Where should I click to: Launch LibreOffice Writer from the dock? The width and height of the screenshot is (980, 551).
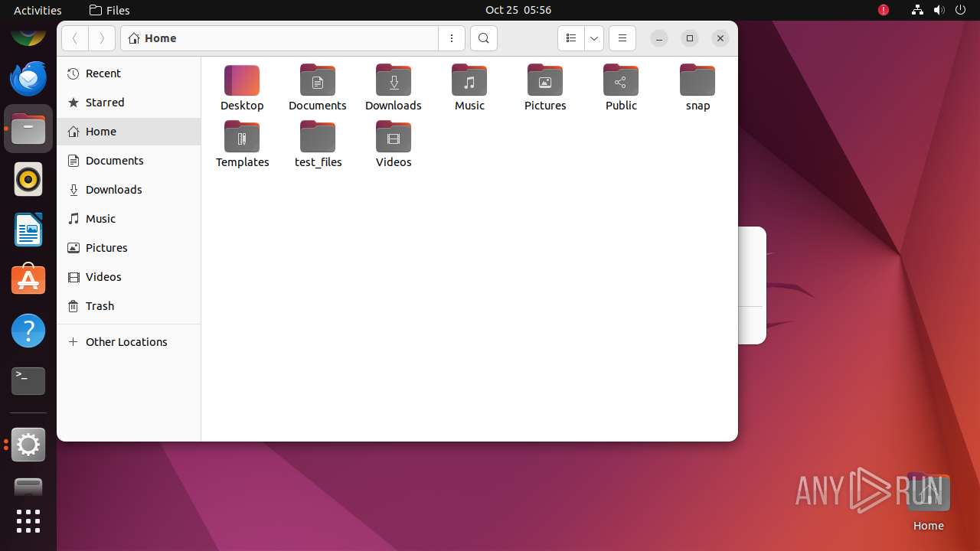(28, 230)
